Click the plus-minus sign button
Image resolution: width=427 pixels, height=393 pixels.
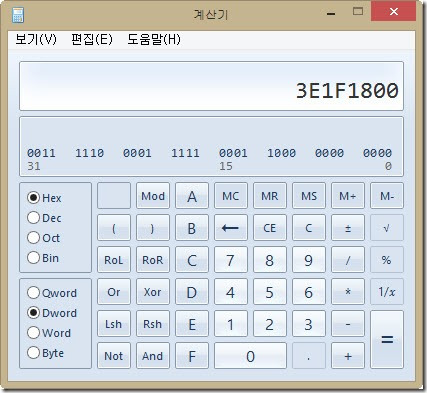348,228
